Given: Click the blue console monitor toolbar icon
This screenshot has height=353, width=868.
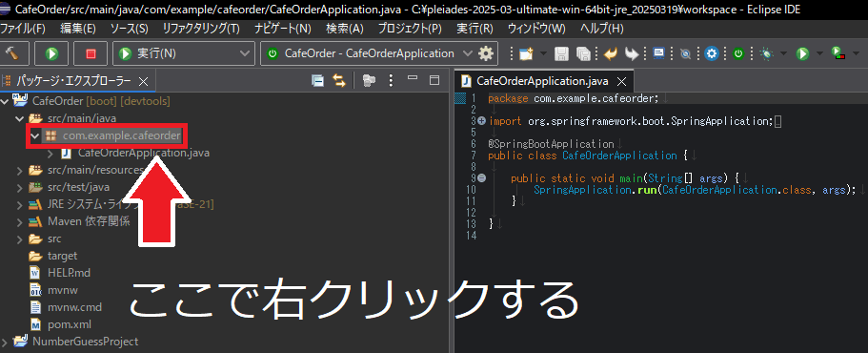Looking at the screenshot, I should 658,53.
